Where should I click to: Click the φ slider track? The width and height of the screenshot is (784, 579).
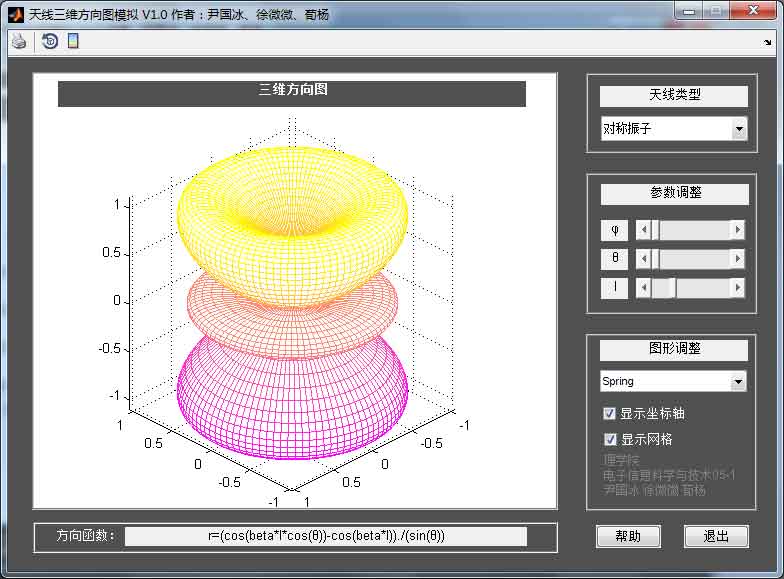point(695,230)
